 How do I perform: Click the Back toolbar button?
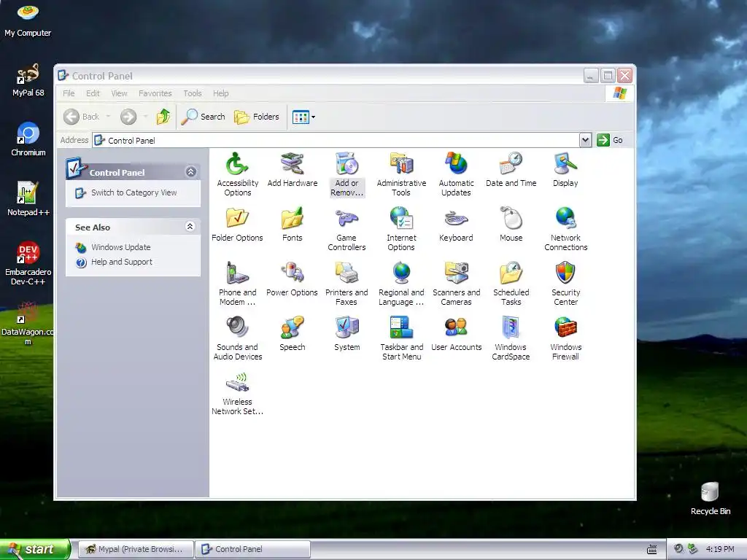[x=82, y=117]
